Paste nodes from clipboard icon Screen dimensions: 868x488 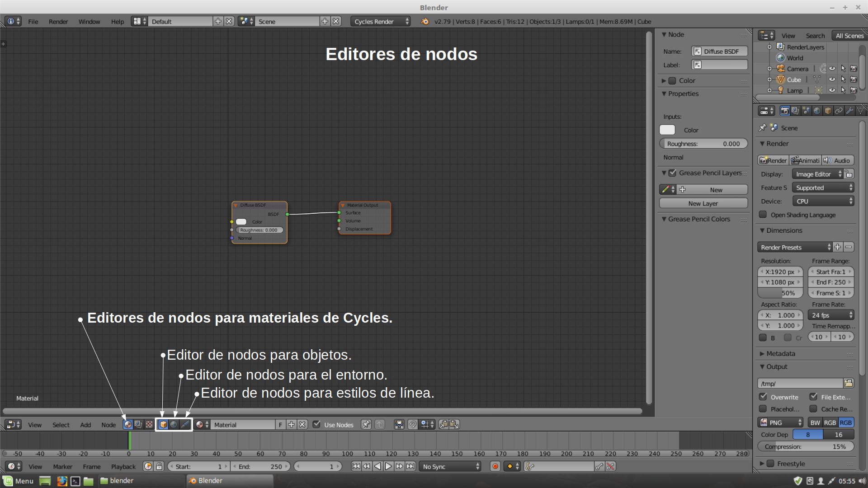click(x=454, y=424)
